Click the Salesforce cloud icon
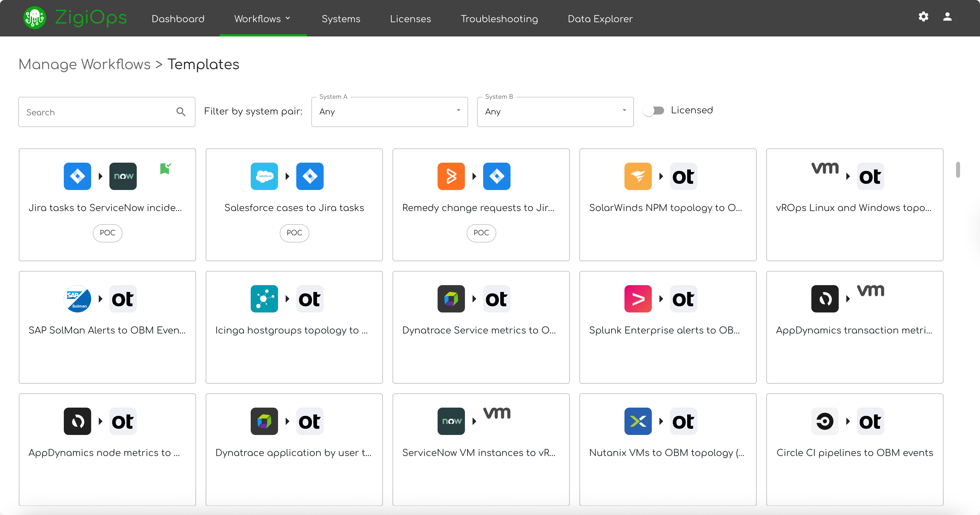 click(264, 176)
